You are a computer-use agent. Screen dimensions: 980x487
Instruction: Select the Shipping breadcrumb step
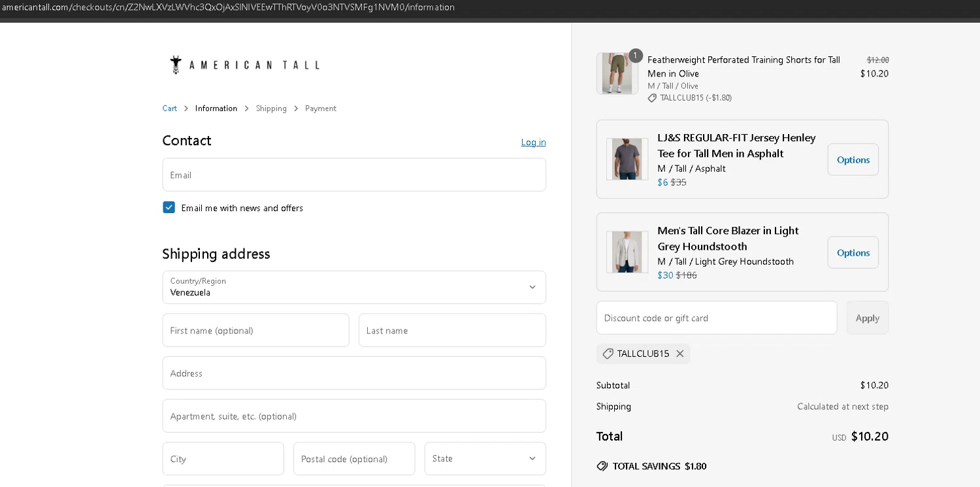pyautogui.click(x=271, y=109)
